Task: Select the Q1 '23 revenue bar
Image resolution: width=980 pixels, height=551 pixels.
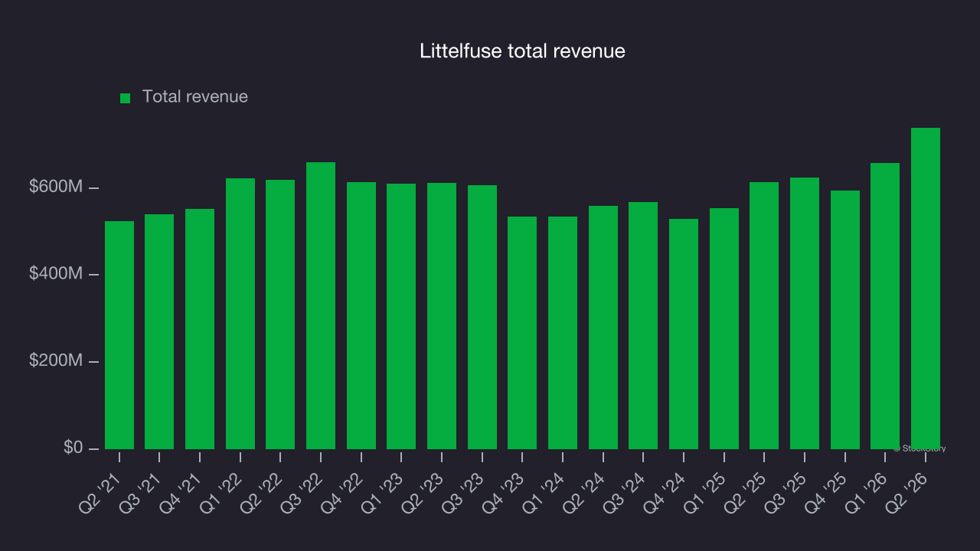Action: (x=401, y=316)
